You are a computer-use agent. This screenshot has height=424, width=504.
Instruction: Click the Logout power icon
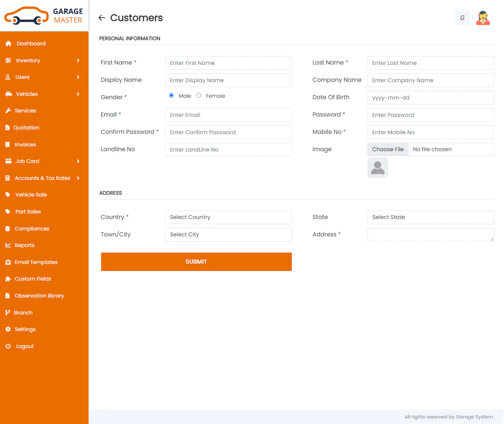(8, 346)
